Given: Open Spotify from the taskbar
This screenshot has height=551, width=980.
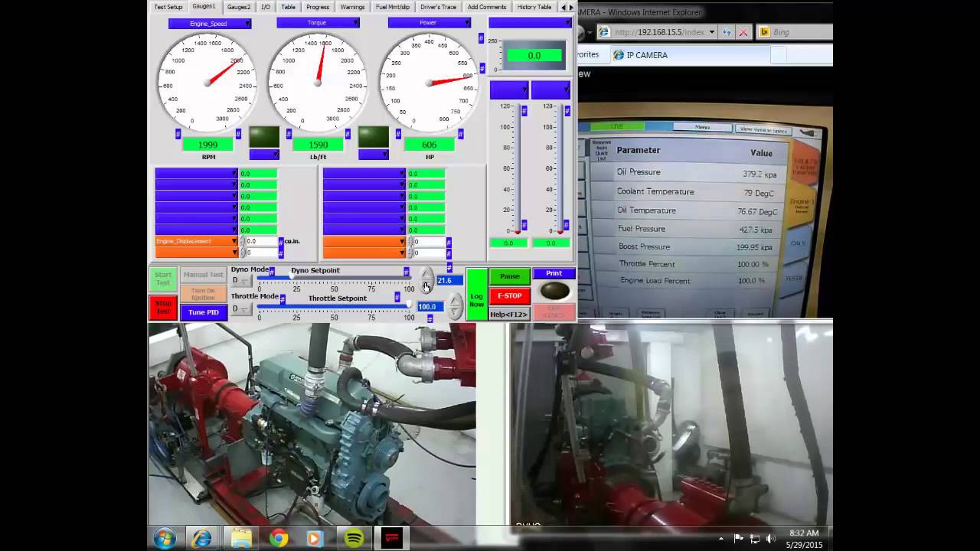Looking at the screenshot, I should 354,539.
